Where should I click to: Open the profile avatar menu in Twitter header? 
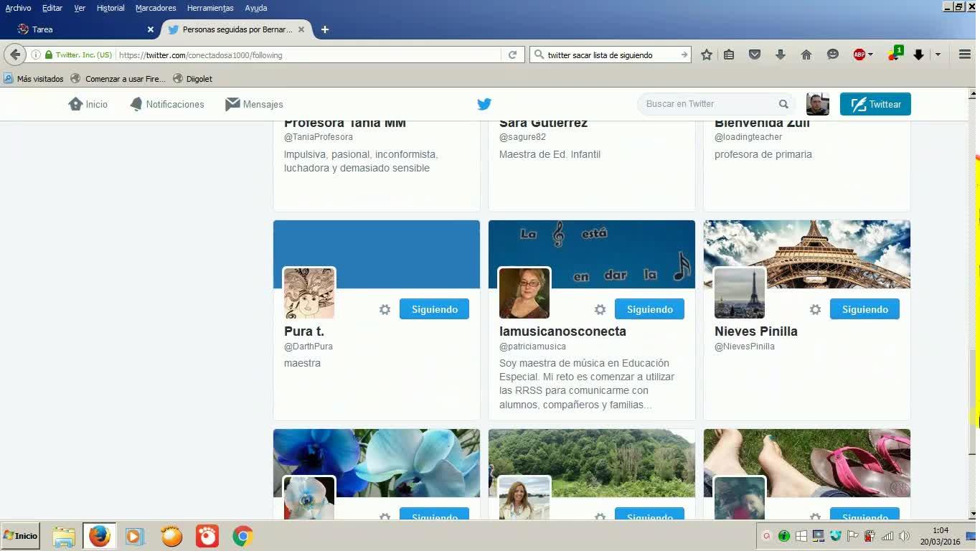(818, 104)
